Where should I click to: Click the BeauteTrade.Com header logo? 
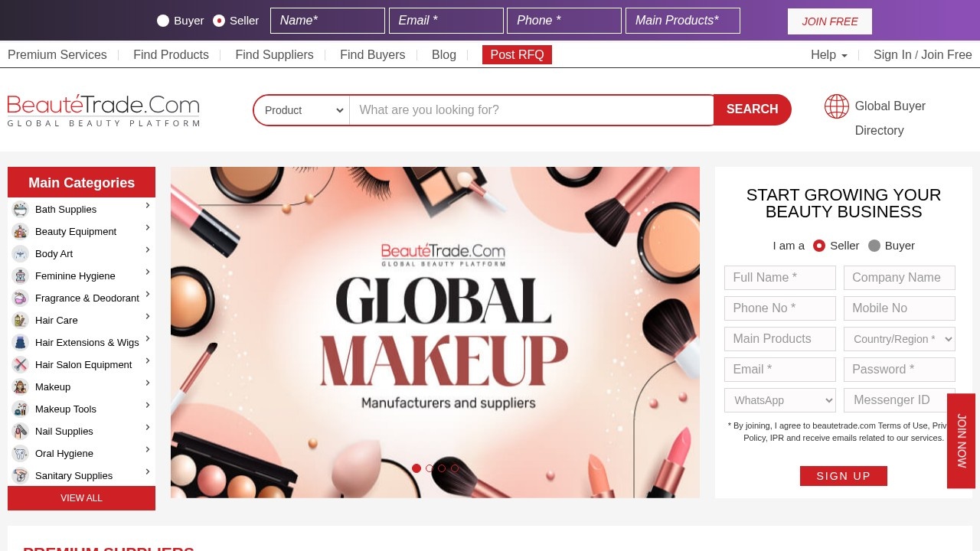pyautogui.click(x=103, y=110)
